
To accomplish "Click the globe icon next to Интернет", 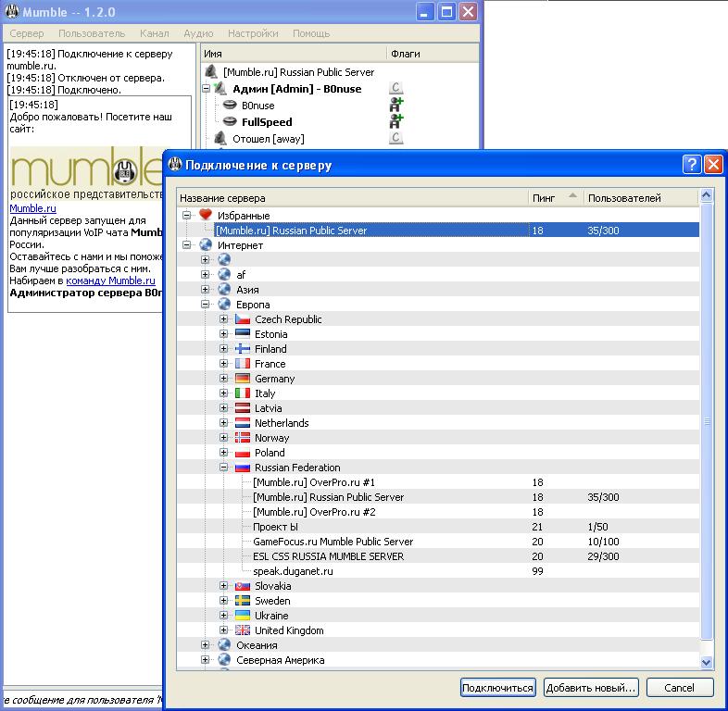I will (206, 245).
